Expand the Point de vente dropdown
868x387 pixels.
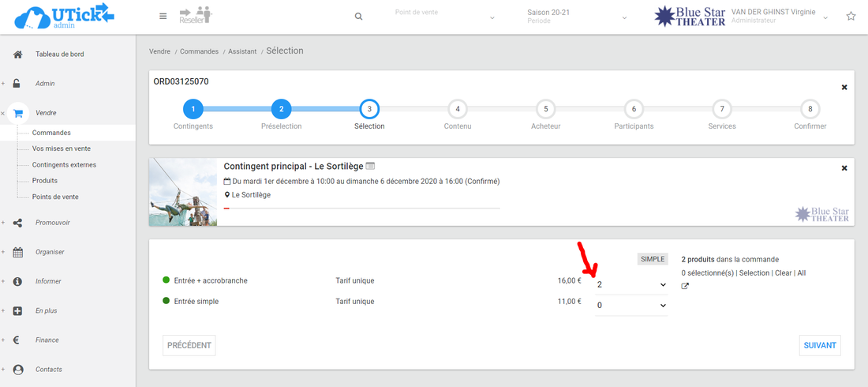445,17
